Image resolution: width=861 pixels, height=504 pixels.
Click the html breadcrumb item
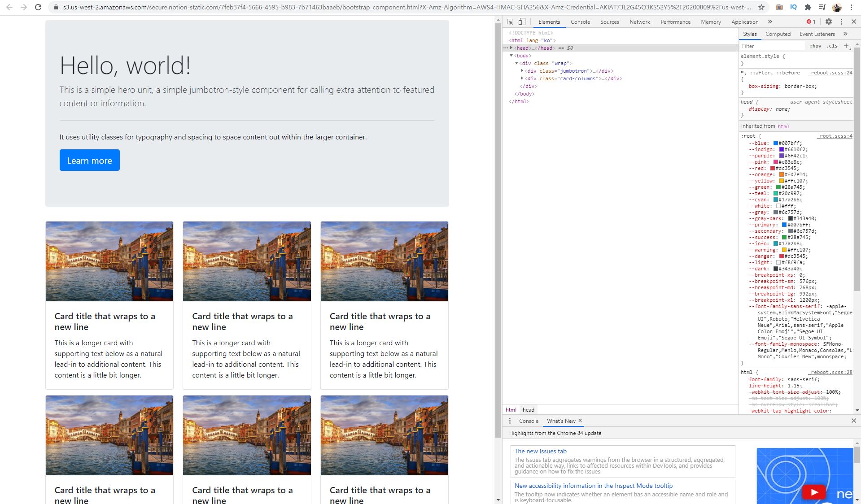pos(511,409)
